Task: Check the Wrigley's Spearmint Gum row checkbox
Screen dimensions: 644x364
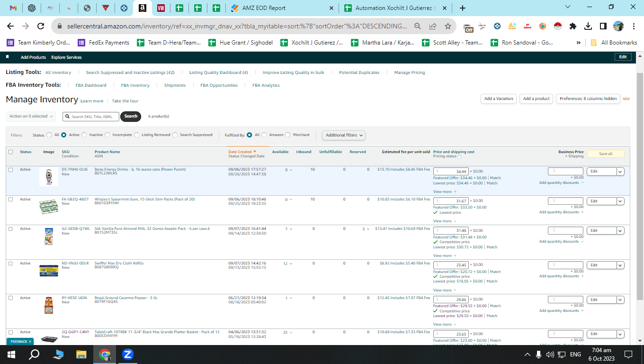Action: (10, 200)
